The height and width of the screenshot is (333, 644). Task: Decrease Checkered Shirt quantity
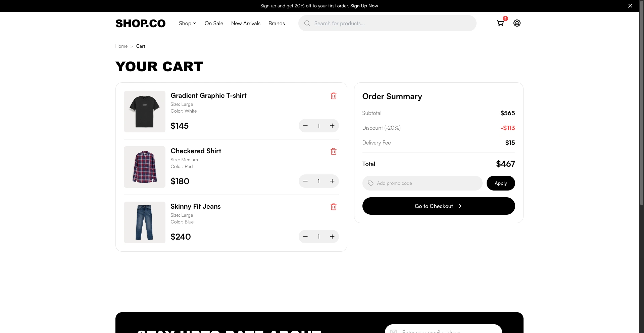click(x=305, y=181)
